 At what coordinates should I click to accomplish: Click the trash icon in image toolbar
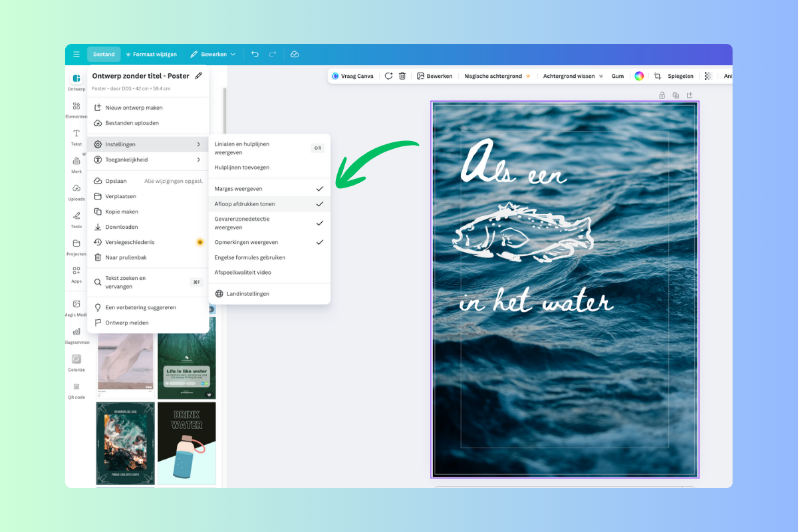pyautogui.click(x=402, y=76)
